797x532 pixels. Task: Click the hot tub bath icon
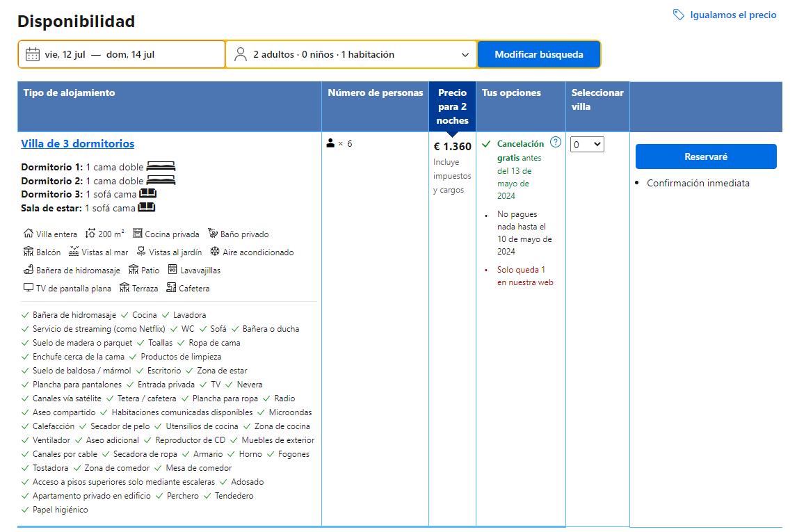tap(29, 270)
